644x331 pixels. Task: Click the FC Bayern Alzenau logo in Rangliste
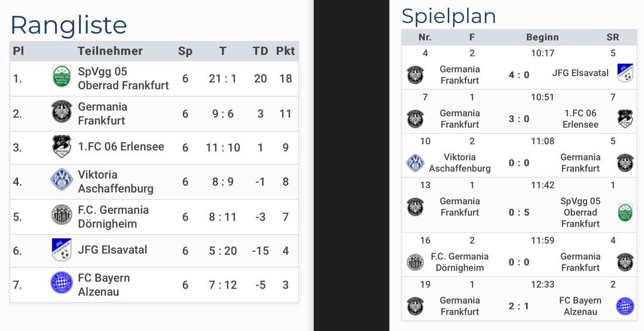(61, 282)
